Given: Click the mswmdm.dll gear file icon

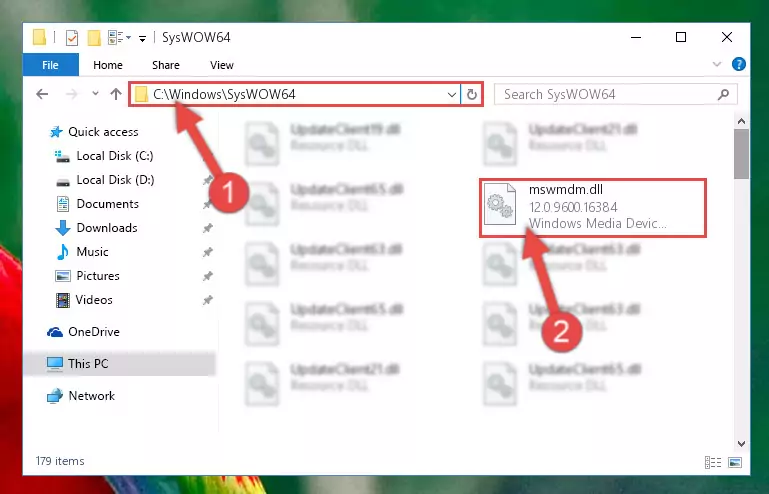Looking at the screenshot, I should 500,204.
